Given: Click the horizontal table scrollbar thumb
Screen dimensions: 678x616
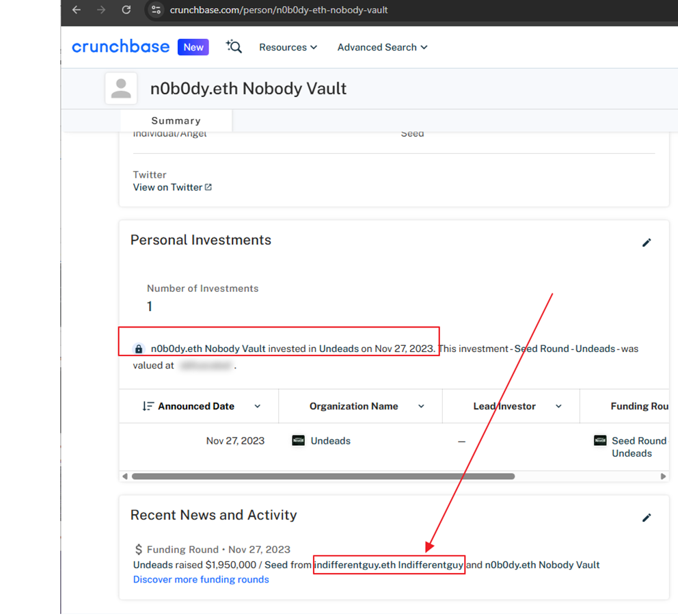Looking at the screenshot, I should pyautogui.click(x=323, y=477).
